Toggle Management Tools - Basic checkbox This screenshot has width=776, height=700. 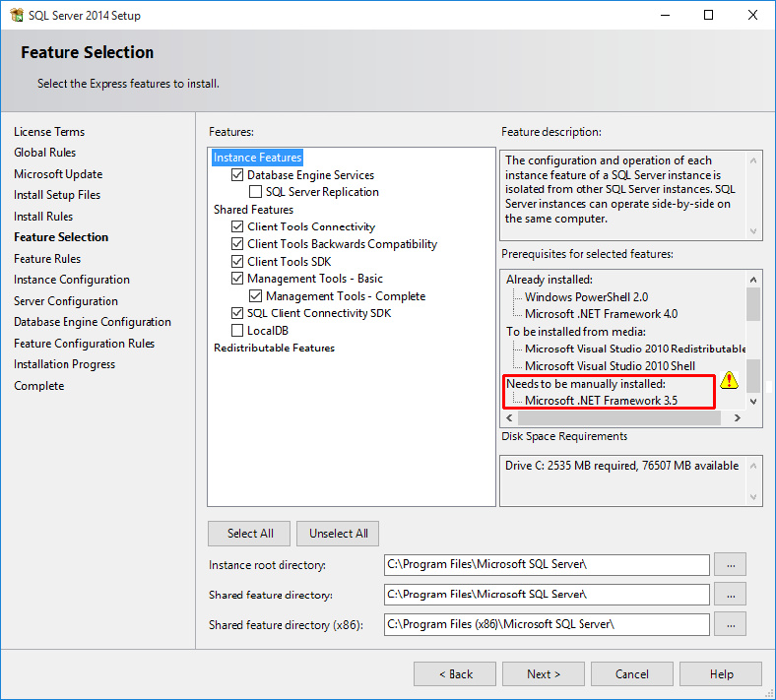coord(237,278)
